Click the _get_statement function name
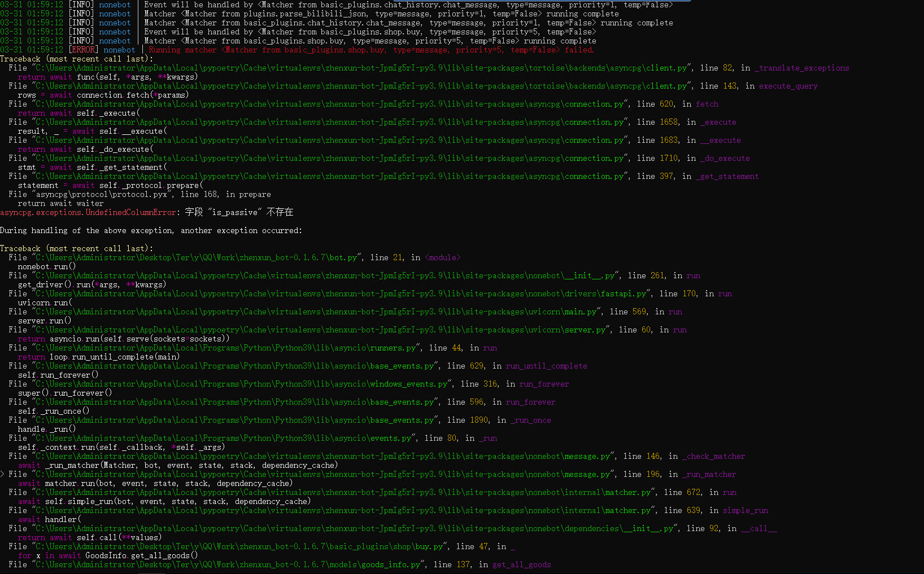 (727, 176)
